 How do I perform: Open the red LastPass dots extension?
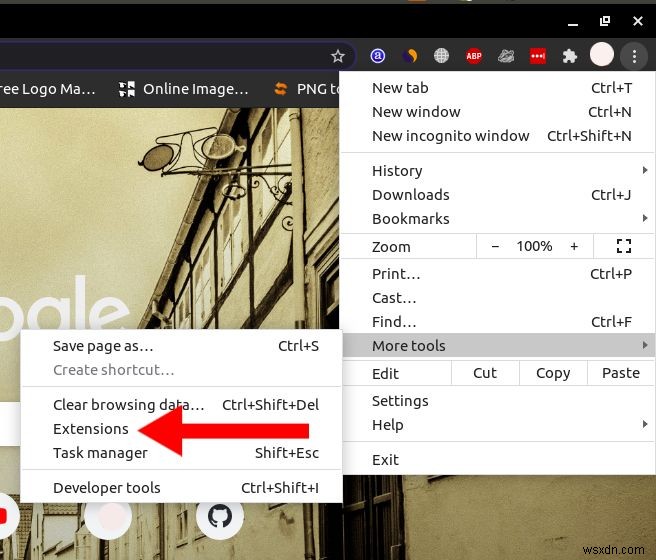(538, 56)
